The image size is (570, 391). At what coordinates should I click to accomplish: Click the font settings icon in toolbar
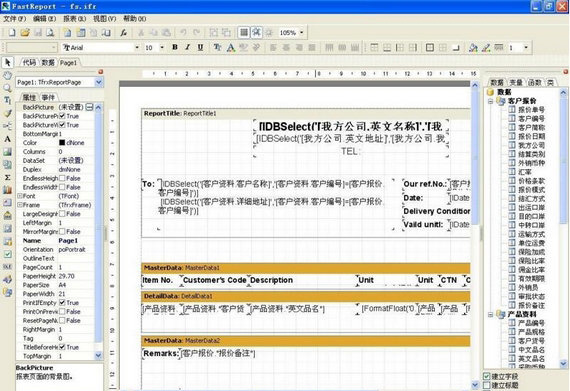point(217,47)
